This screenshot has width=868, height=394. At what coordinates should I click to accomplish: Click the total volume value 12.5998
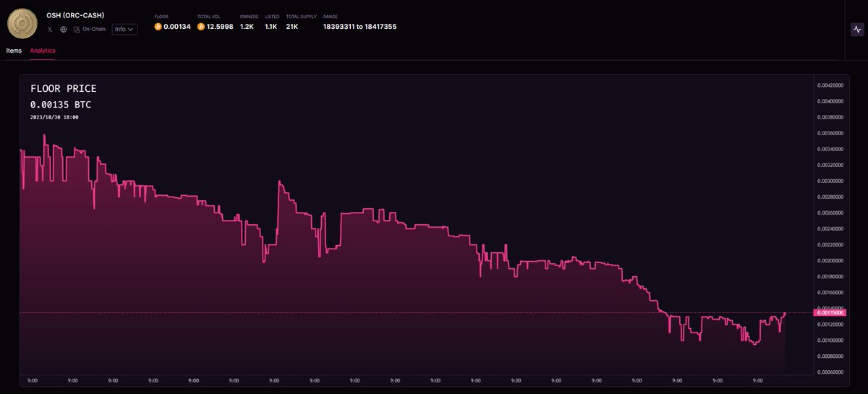coord(219,27)
